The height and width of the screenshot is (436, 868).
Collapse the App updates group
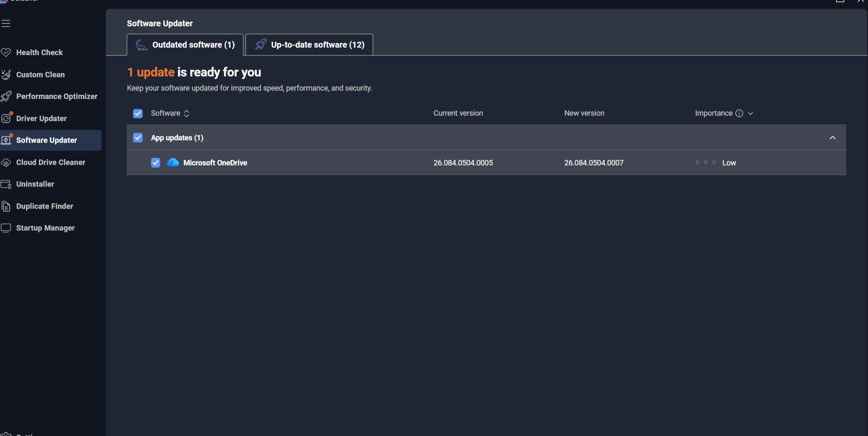click(x=832, y=138)
